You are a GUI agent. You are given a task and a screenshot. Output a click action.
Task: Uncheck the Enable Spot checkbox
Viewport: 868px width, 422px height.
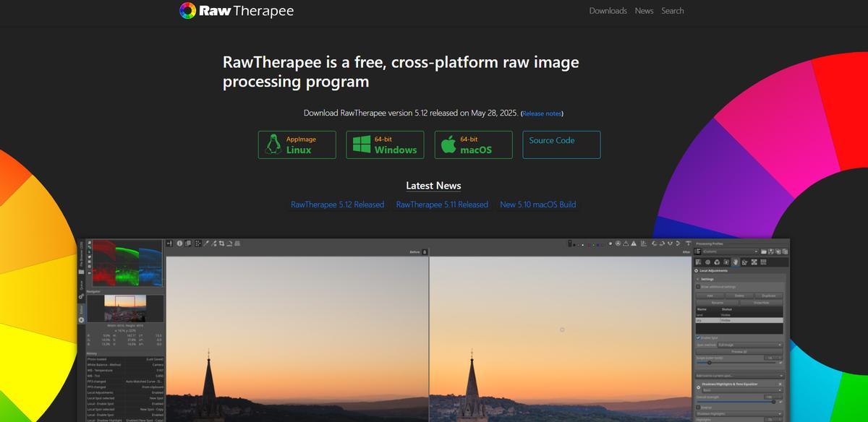click(698, 337)
